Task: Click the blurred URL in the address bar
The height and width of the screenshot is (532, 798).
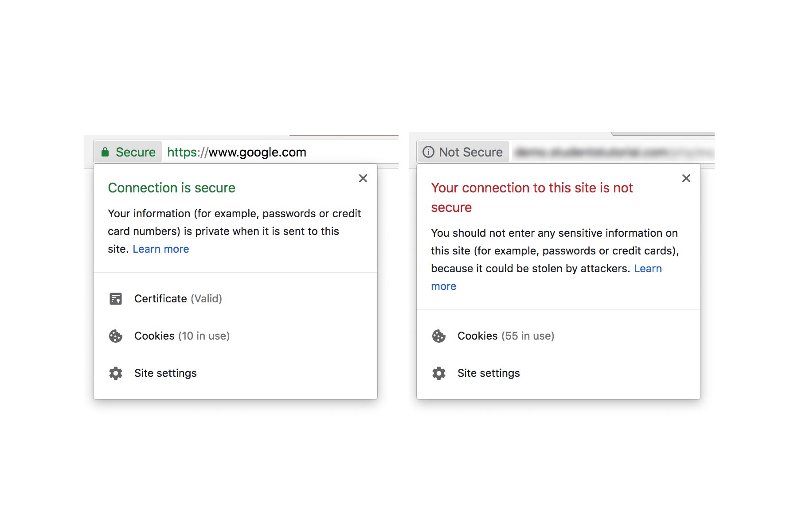Action: tap(612, 153)
